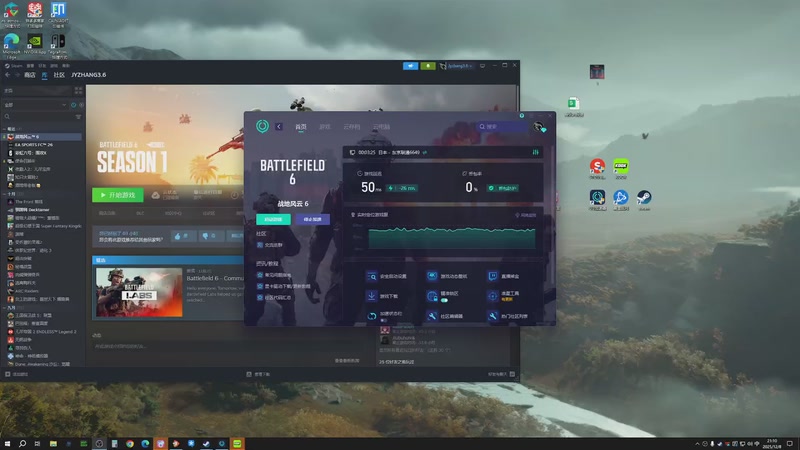Click the teal launch game button under 战地风云 6
Viewport: 800px width, 450px height.
(x=273, y=219)
